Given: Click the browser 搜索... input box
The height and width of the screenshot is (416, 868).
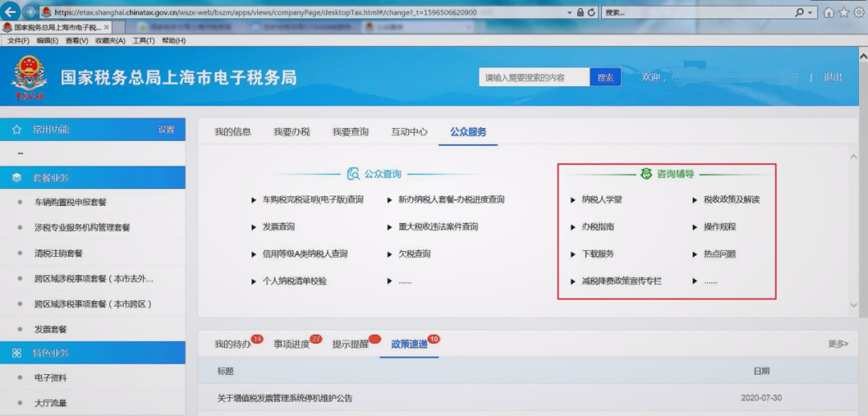Looking at the screenshot, I should point(698,12).
